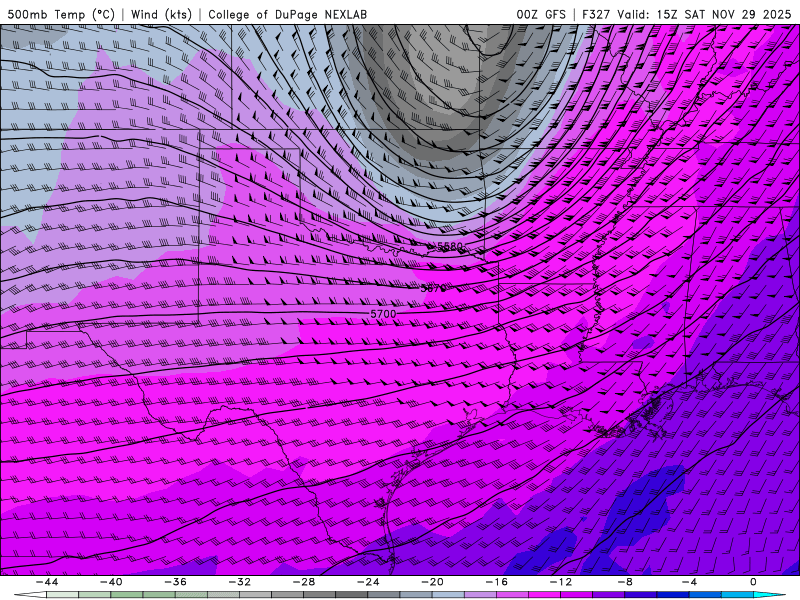800x600 pixels.
Task: Click the 'F327' forecast hour label
Action: [x=596, y=14]
